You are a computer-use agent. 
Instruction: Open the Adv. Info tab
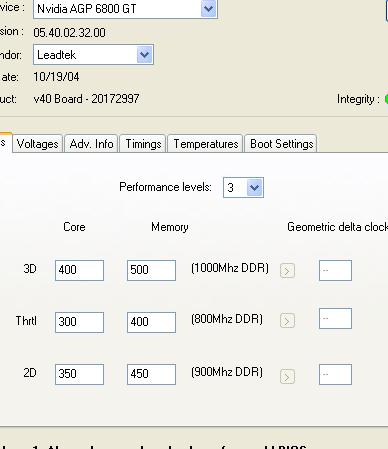[91, 144]
